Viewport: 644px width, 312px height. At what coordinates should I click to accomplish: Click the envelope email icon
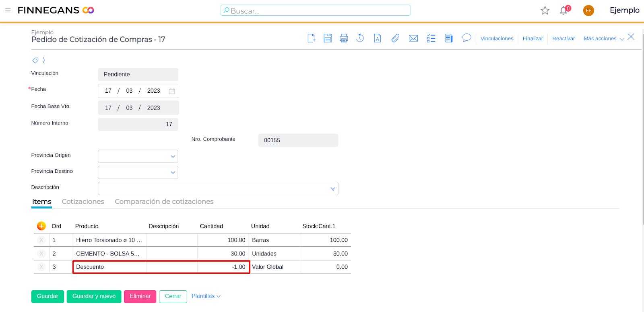[x=413, y=38]
